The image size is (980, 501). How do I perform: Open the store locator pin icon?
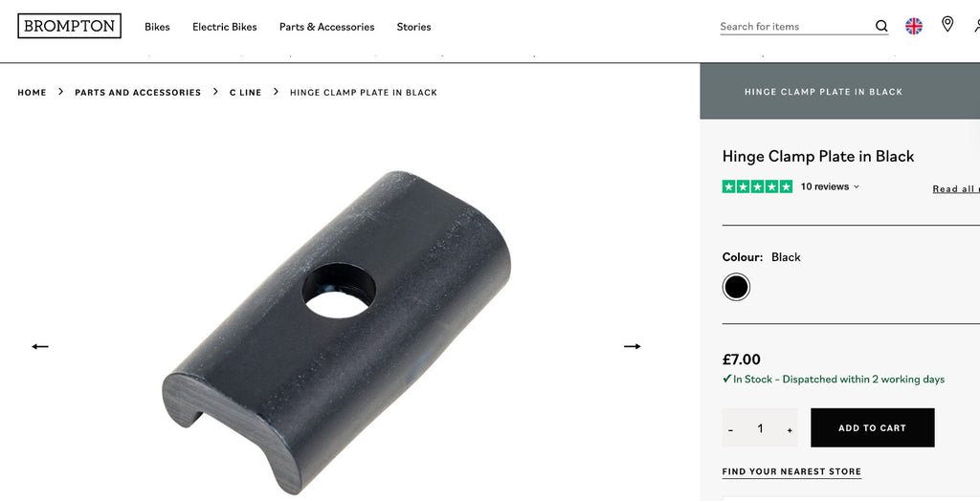947,24
